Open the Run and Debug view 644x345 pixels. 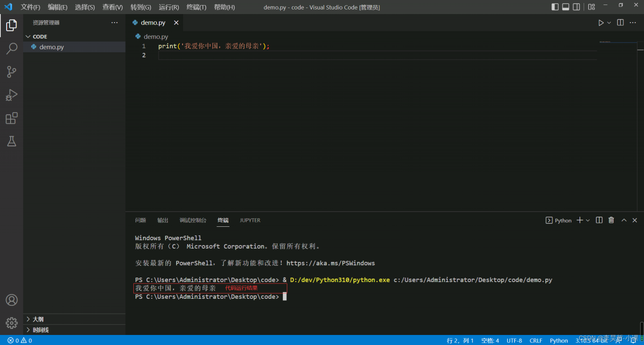click(12, 95)
